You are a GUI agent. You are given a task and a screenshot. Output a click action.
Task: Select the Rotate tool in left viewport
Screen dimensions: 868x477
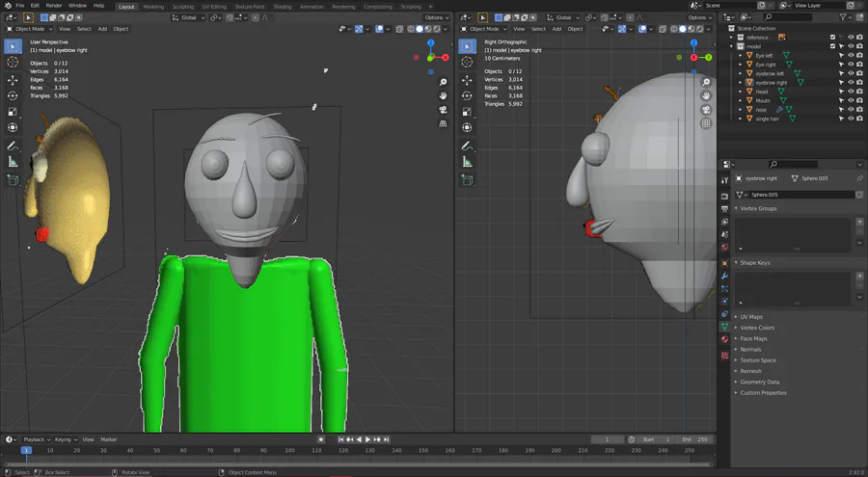coord(13,96)
